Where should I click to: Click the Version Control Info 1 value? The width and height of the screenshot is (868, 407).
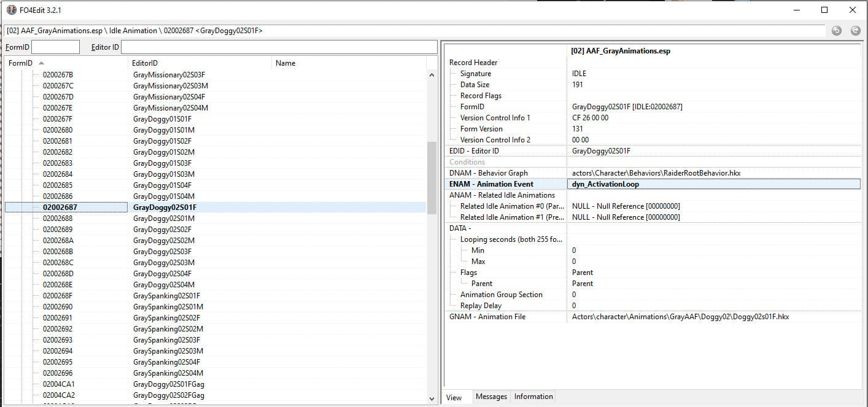590,118
